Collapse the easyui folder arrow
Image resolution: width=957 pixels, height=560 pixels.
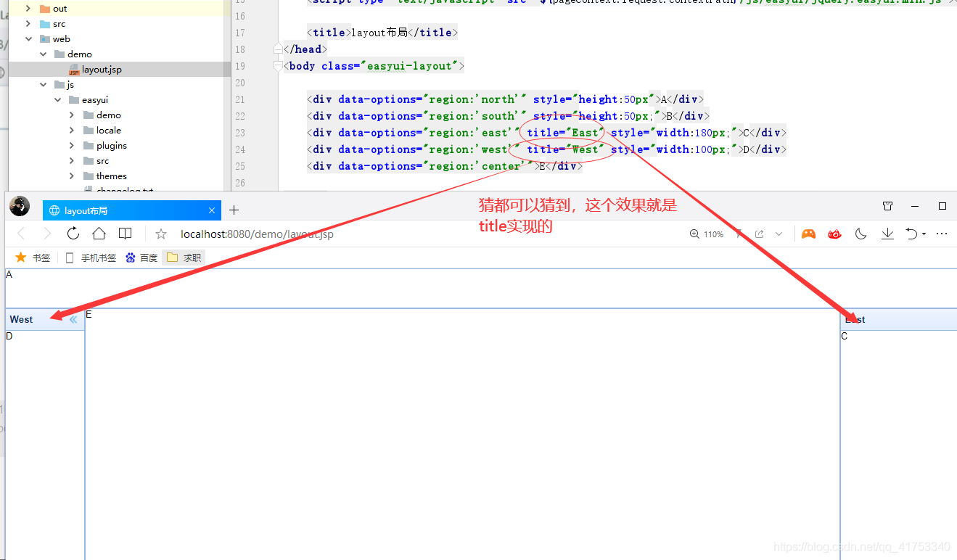pos(57,100)
